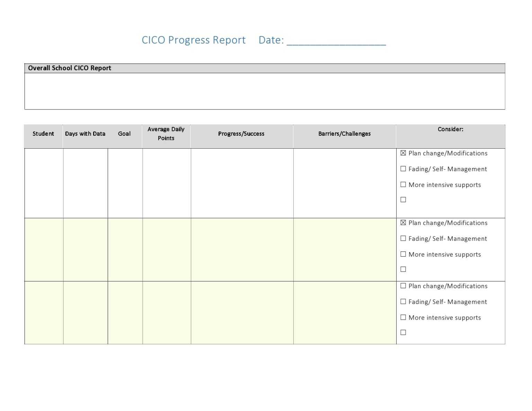The height and width of the screenshot is (411, 532).
Task: Click the "Consider:" column header
Action: point(450,129)
